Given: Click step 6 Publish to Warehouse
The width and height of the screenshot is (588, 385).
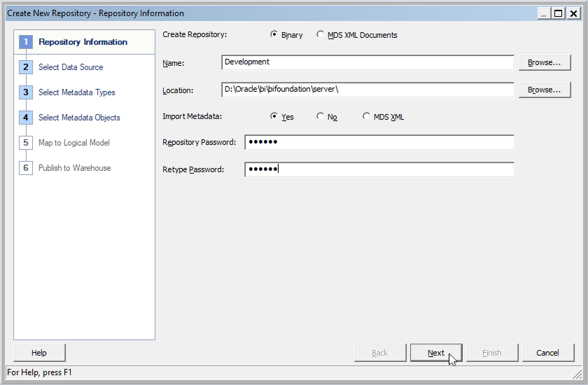Looking at the screenshot, I should point(74,168).
